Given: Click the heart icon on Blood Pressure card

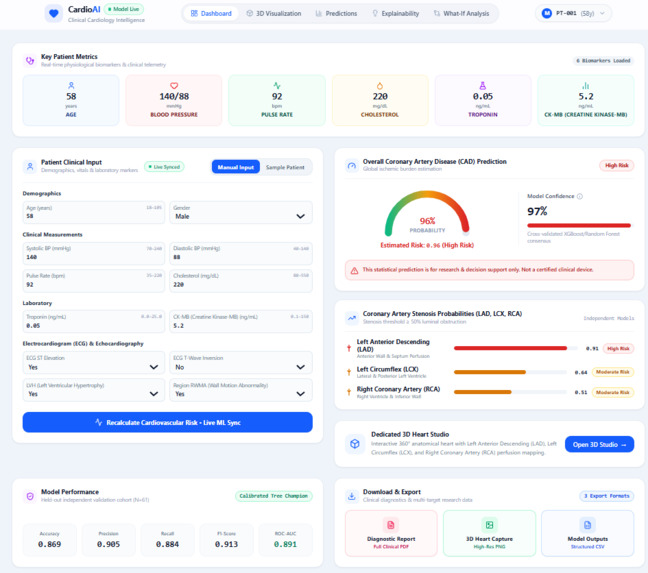Looking at the screenshot, I should 174,86.
